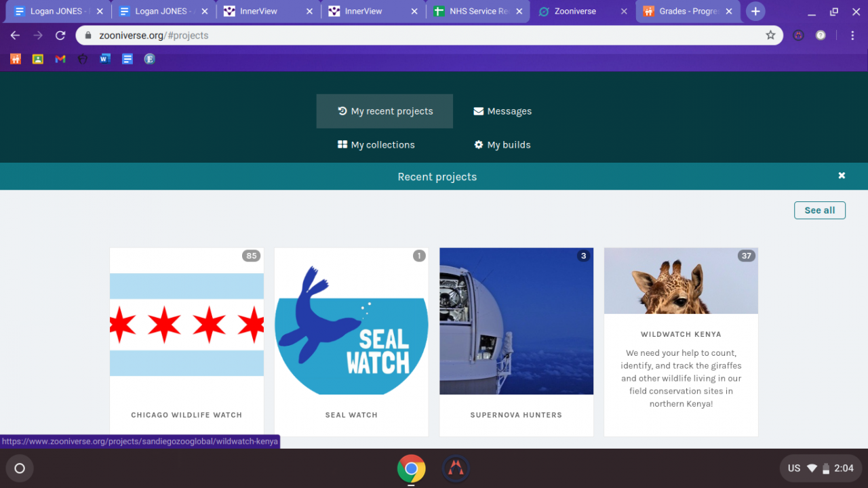Viewport: 868px width, 488px height.
Task: Open My collections
Action: tap(376, 144)
